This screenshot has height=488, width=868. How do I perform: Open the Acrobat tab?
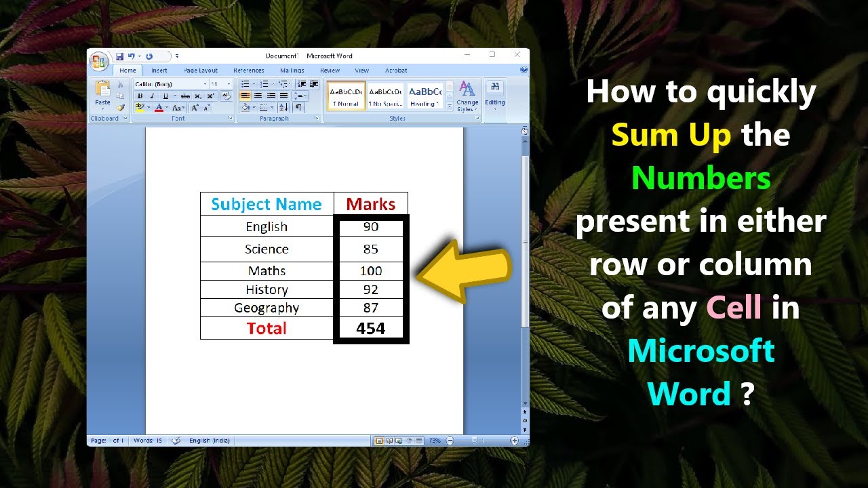(x=396, y=70)
